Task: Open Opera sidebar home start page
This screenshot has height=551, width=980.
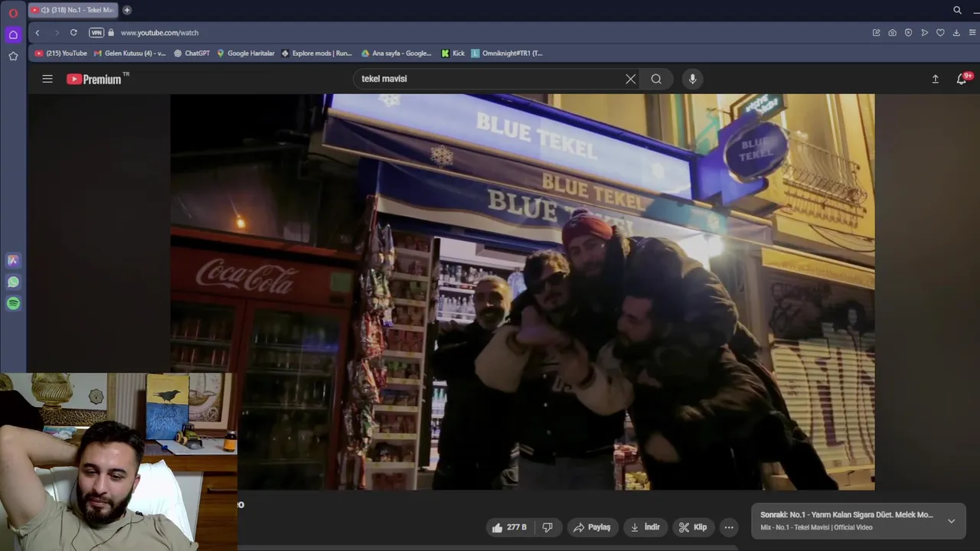Action: click(x=13, y=34)
